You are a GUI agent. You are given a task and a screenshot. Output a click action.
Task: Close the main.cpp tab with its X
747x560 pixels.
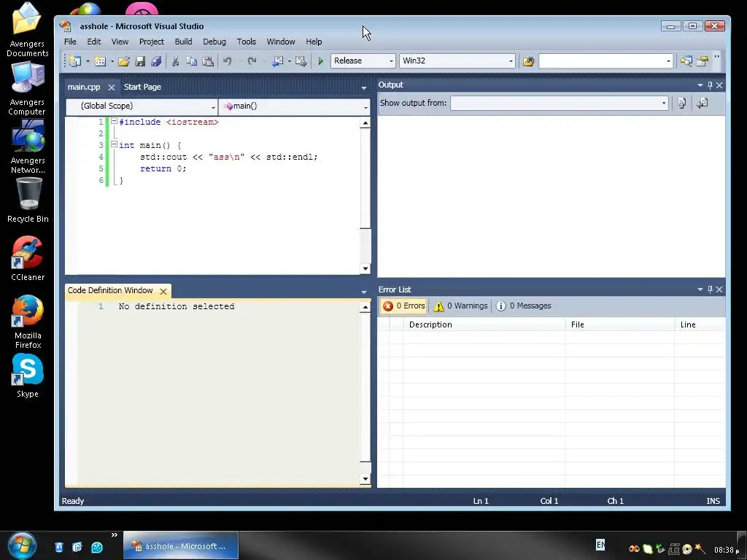112,87
